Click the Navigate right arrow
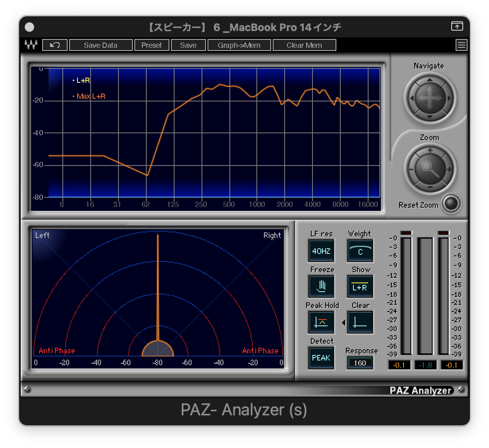The image size is (489, 448). point(449,98)
